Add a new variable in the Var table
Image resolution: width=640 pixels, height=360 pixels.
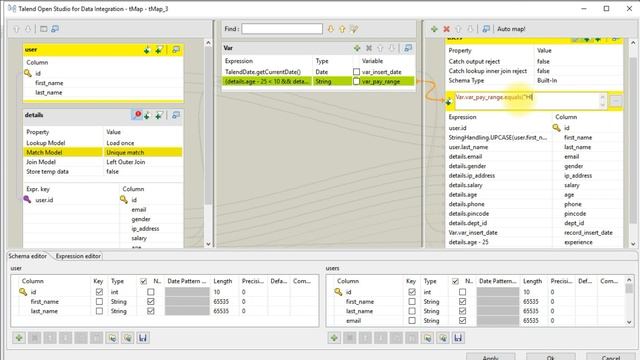pyautogui.click(x=357, y=48)
